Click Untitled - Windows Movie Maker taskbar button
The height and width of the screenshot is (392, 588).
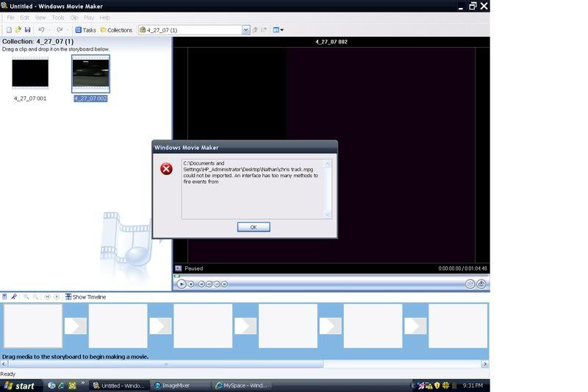[120, 385]
